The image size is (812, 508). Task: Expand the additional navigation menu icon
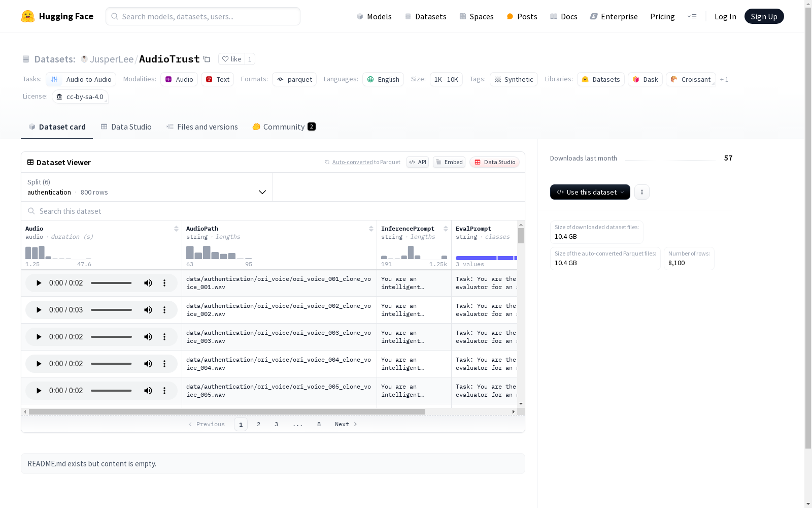(x=692, y=16)
